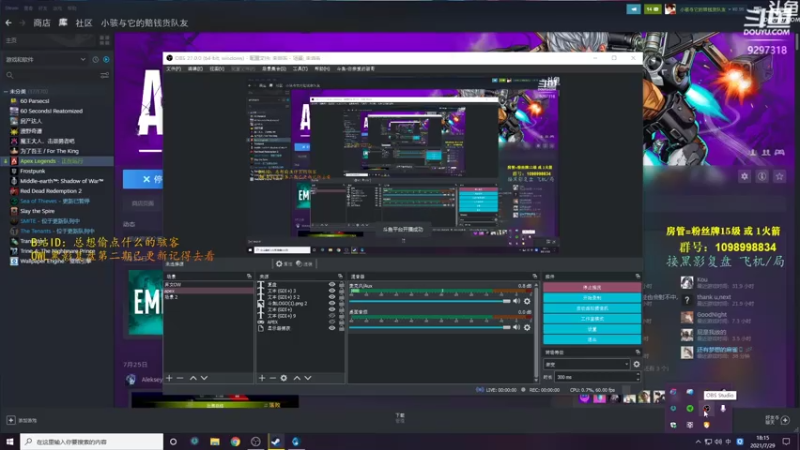Toggle visibility of '文本 (GDI+) 3' source
This screenshot has width=800, height=450.
point(332,291)
